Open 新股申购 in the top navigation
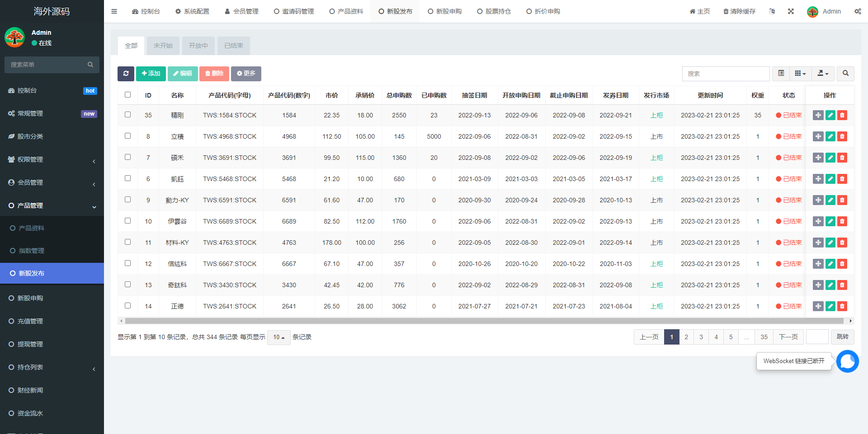 pos(444,11)
